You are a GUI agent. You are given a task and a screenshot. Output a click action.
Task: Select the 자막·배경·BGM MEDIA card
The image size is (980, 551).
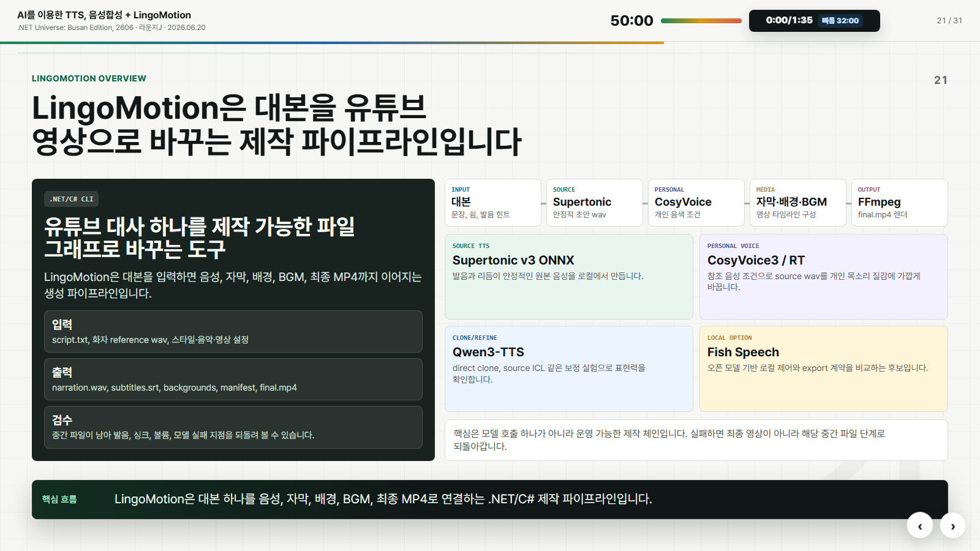coord(798,203)
